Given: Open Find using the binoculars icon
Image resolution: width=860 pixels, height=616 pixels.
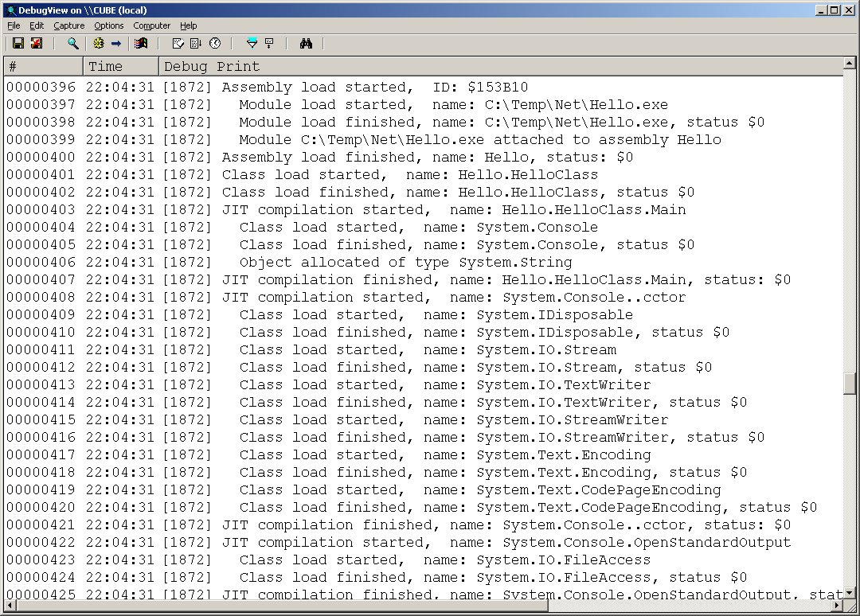Looking at the screenshot, I should (x=307, y=43).
